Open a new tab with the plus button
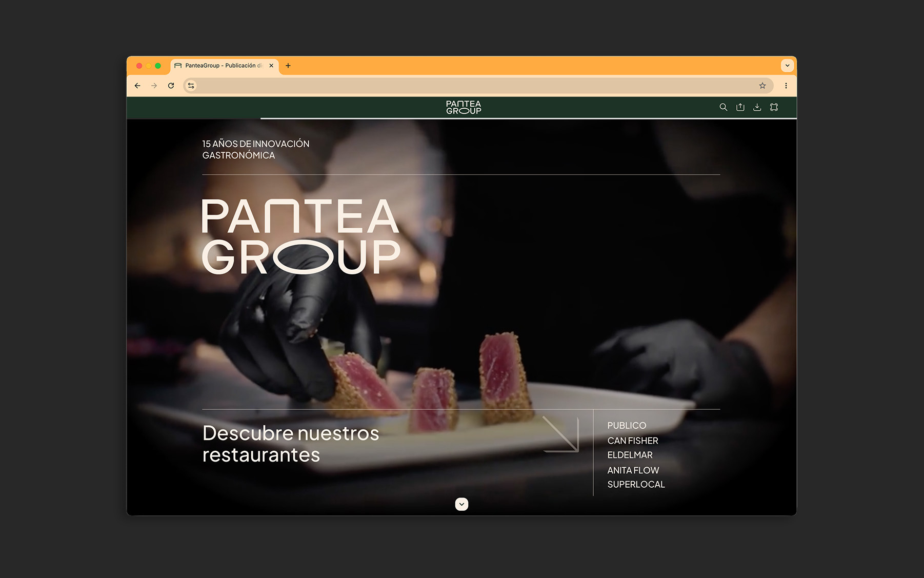Viewport: 924px width, 578px height. click(288, 66)
